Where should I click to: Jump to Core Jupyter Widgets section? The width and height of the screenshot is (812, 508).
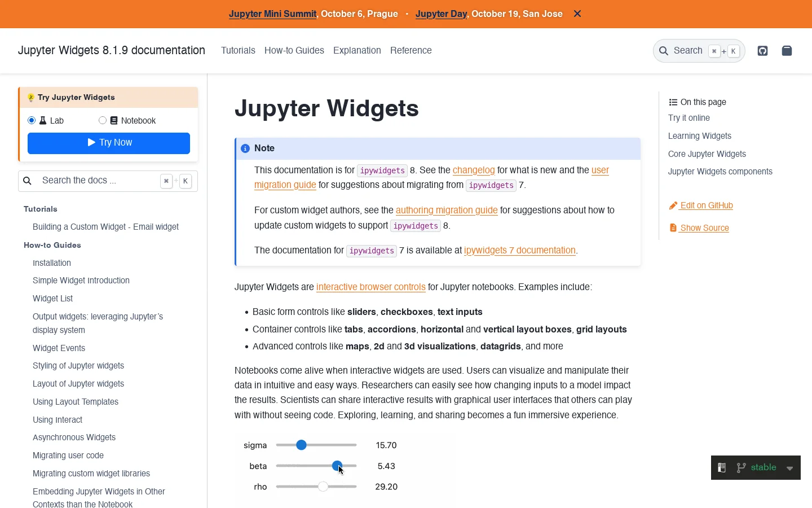pos(707,154)
